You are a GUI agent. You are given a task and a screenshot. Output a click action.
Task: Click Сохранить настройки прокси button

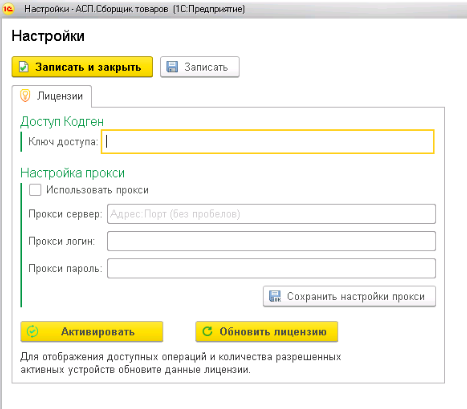pyautogui.click(x=349, y=296)
